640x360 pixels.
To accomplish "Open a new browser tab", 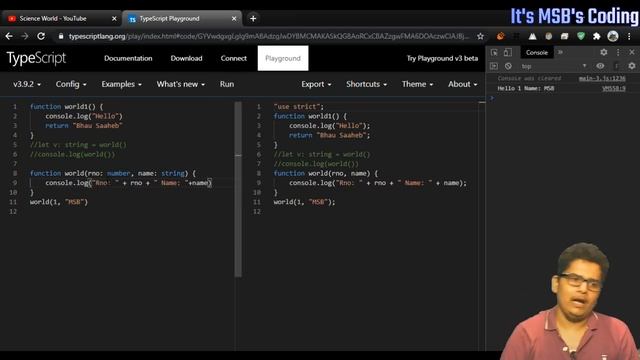I will 253,18.
